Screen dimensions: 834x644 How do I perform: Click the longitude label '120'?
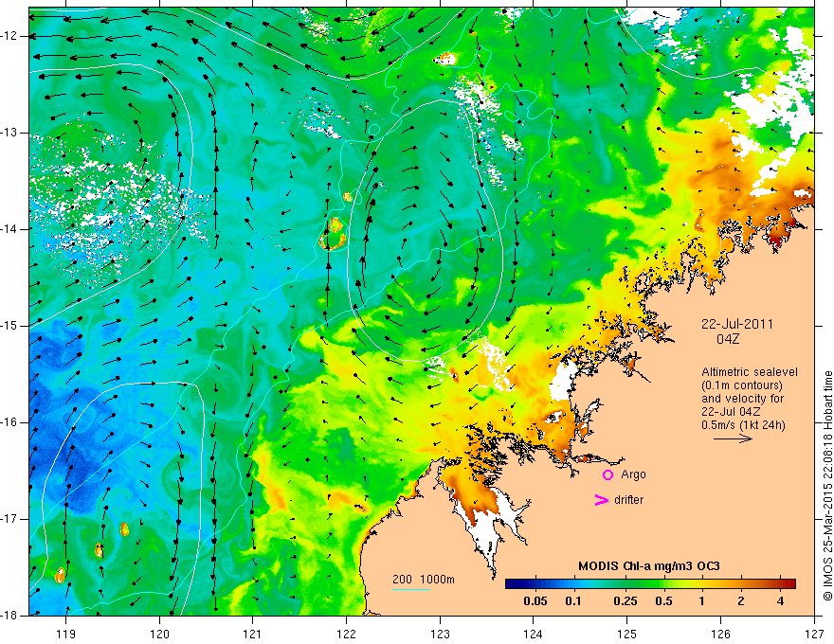[x=159, y=634]
